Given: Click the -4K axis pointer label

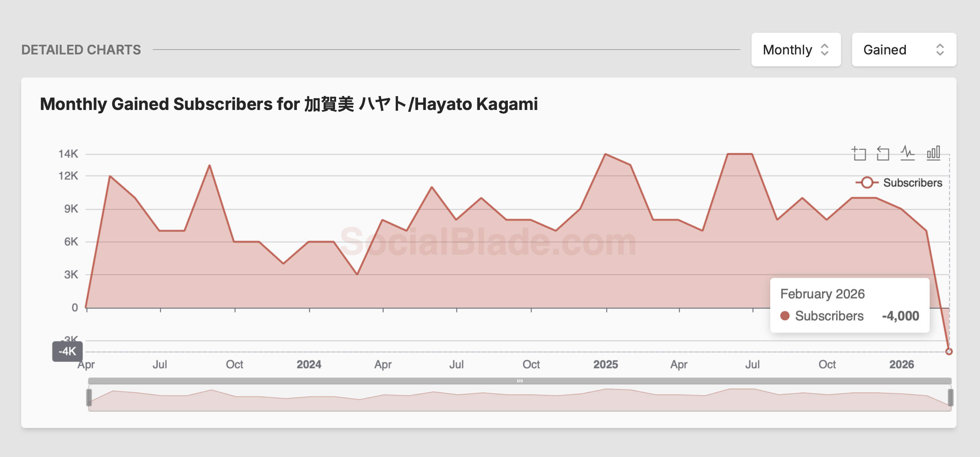Looking at the screenshot, I should coord(67,351).
